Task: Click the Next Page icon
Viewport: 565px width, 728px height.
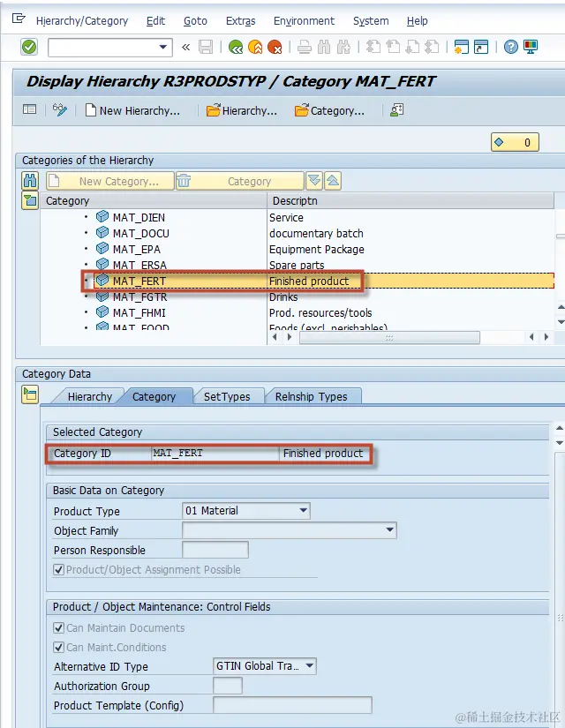Action: click(x=412, y=47)
